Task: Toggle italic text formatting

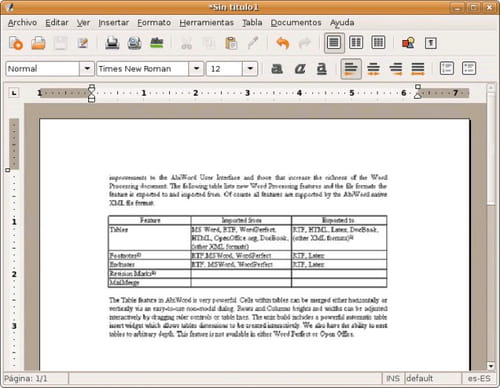Action: 300,69
